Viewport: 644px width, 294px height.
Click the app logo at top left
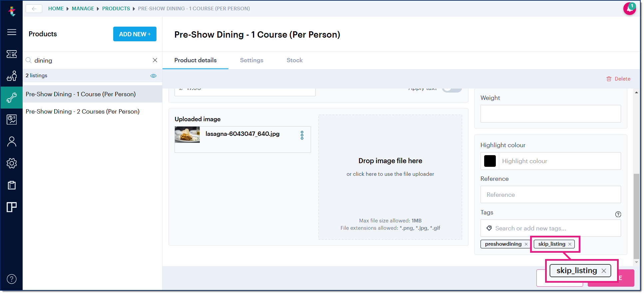pos(12,11)
